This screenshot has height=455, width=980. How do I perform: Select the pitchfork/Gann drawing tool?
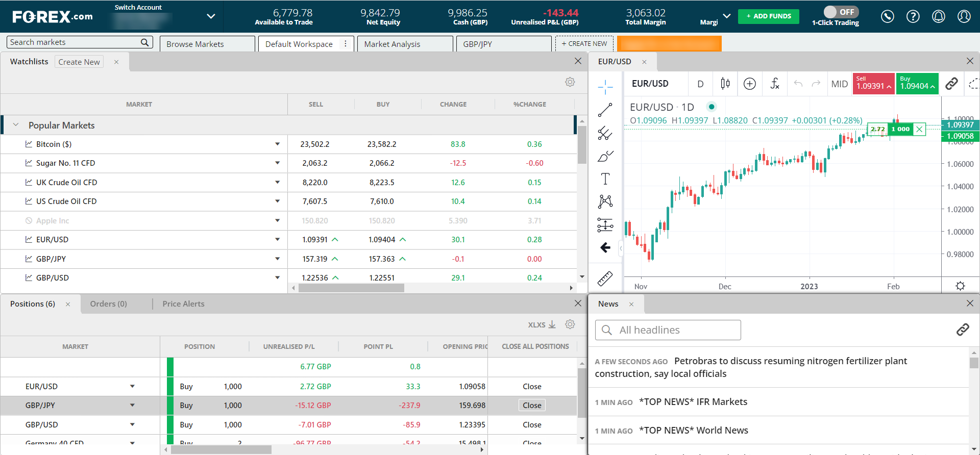click(605, 133)
